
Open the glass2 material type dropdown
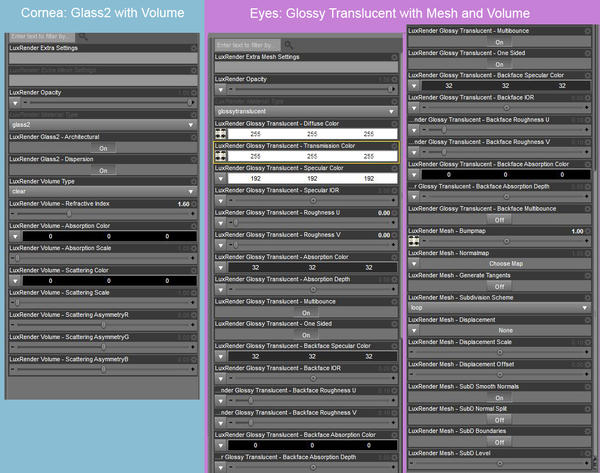coord(103,125)
